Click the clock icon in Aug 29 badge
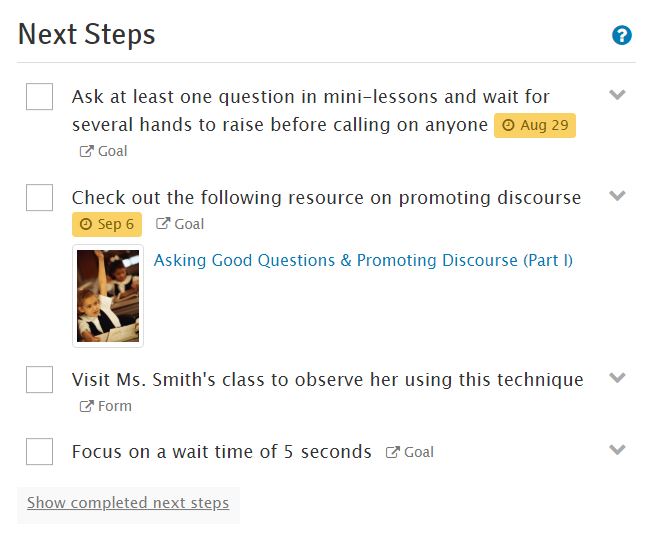Screen dimensions: 651x545 (508, 125)
